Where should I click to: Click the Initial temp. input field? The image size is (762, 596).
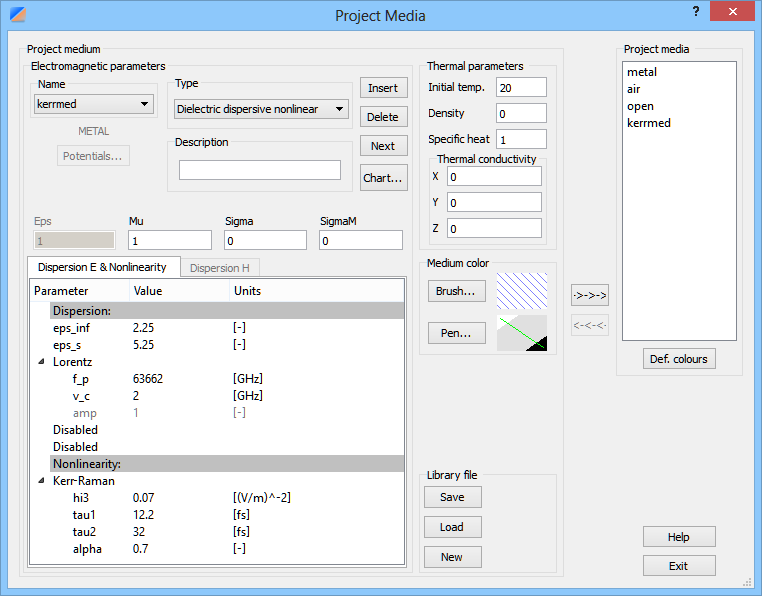click(520, 88)
